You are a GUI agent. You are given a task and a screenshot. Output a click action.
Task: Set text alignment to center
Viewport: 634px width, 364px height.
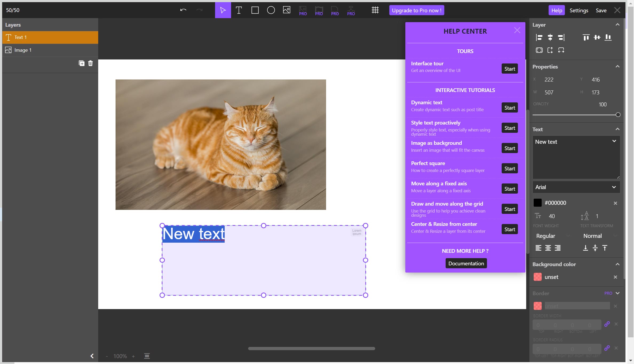coord(548,248)
